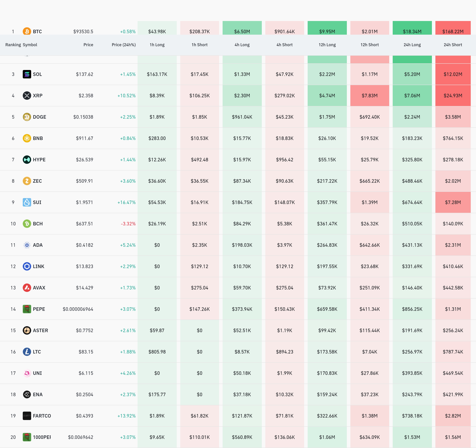
Task: Open the AVAX symbol link
Action: click(39, 288)
